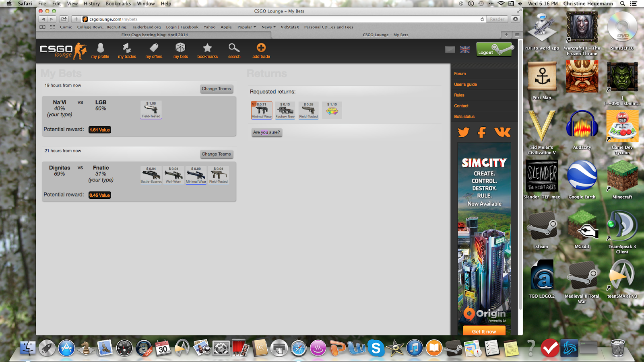Open my bets dice icon
This screenshot has width=644, height=362.
coord(180,51)
